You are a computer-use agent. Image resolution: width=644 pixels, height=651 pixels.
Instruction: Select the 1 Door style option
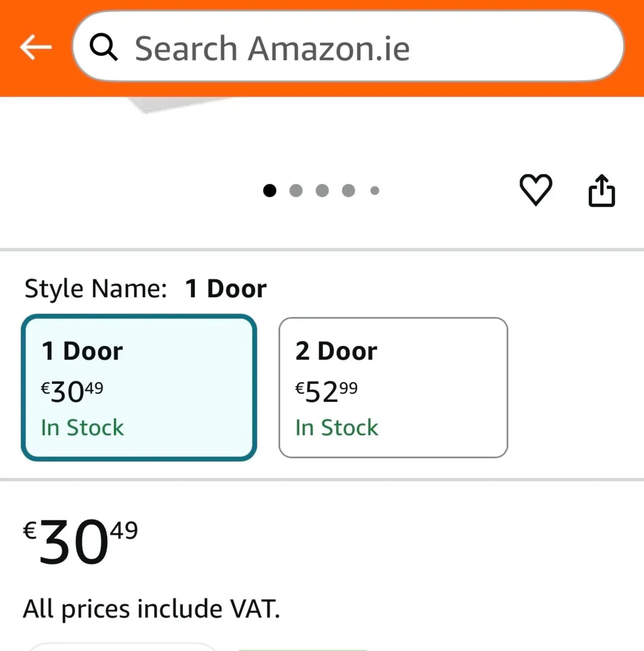point(139,387)
